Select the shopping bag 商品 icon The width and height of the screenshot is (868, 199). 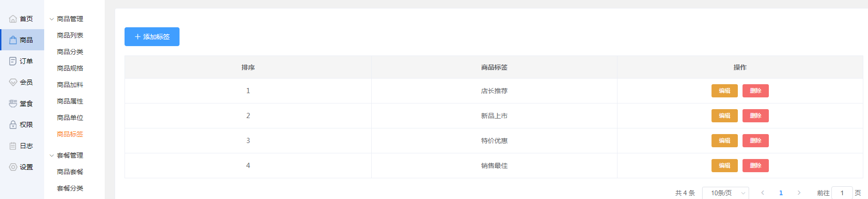tap(13, 40)
